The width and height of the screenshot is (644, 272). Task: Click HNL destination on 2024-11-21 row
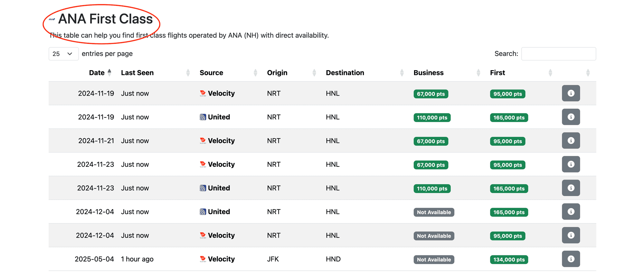[333, 141]
